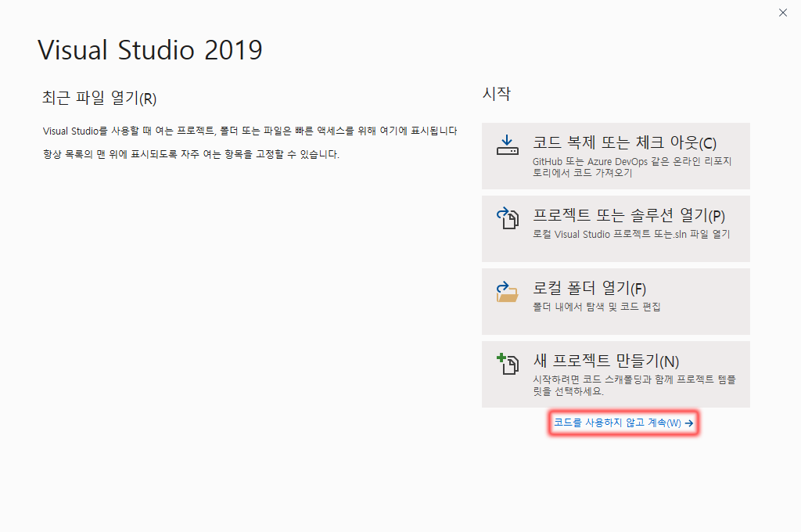Click the '로컬 Visual Studio 프로젝트 또는.sln' text
The image size is (801, 532).
pyautogui.click(x=631, y=234)
